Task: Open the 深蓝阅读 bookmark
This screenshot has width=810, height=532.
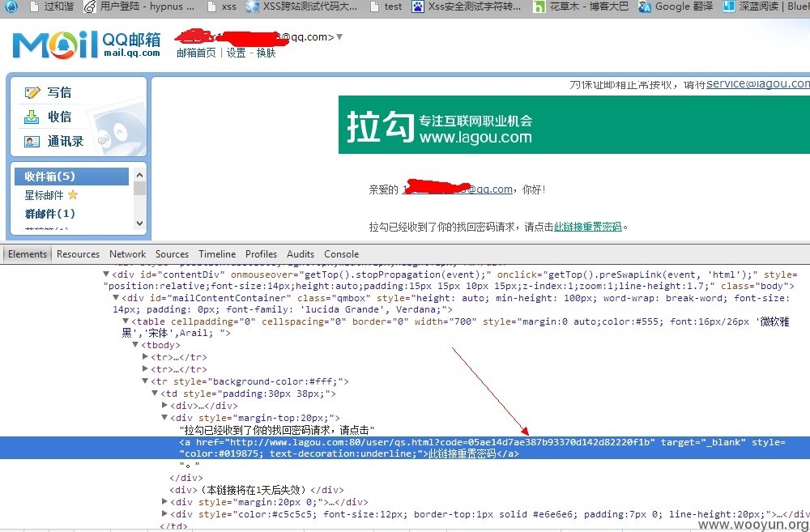Action: (765, 6)
